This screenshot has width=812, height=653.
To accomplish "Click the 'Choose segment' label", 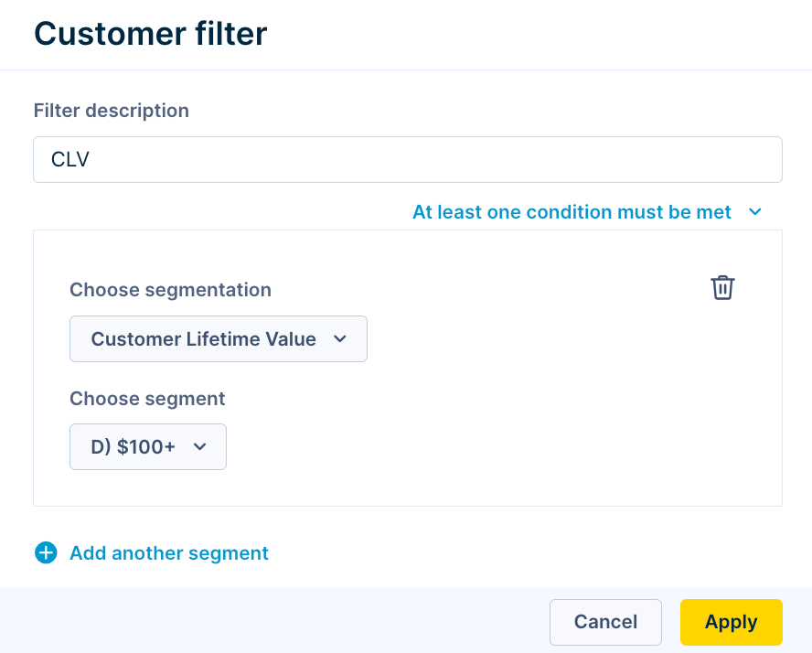I will (147, 399).
